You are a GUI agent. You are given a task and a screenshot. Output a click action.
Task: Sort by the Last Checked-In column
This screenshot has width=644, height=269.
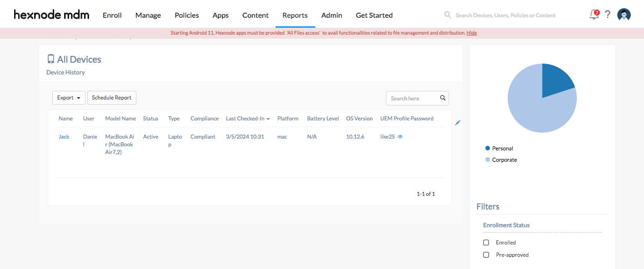point(248,119)
